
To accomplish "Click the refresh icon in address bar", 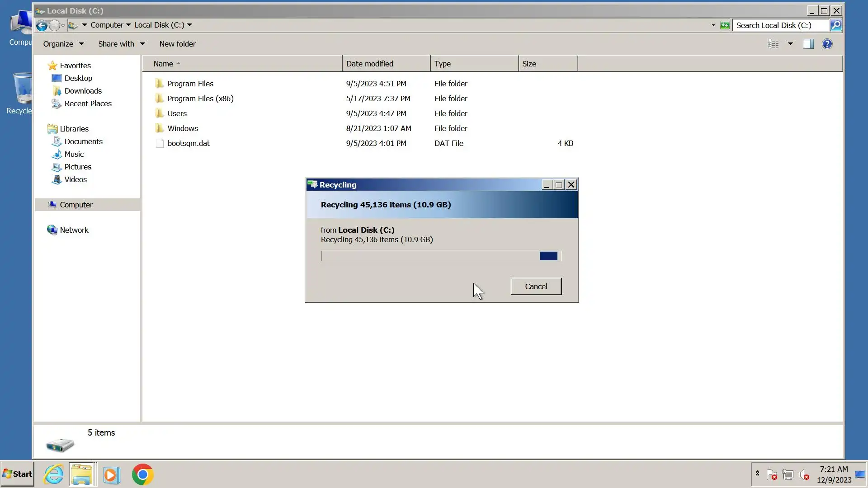I will [725, 26].
